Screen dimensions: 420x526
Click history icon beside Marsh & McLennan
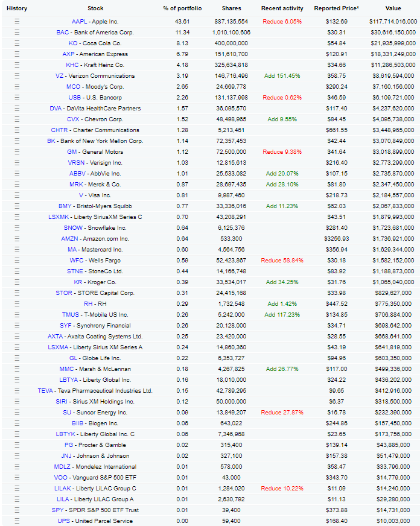coord(17,369)
